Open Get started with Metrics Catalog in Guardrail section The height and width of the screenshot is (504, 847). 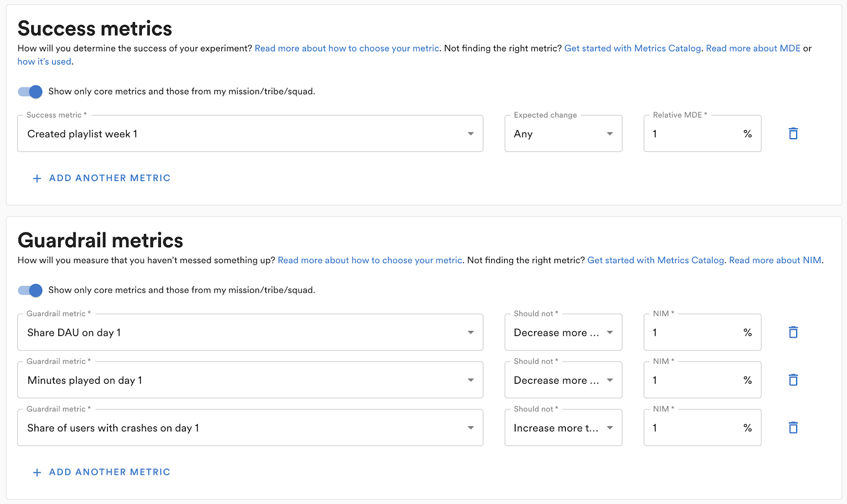(655, 260)
